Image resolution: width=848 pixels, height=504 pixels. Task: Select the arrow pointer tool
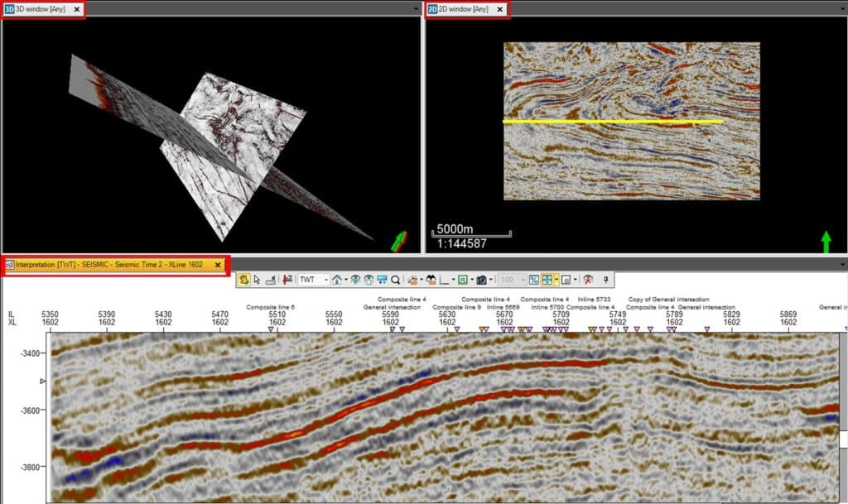(x=257, y=280)
